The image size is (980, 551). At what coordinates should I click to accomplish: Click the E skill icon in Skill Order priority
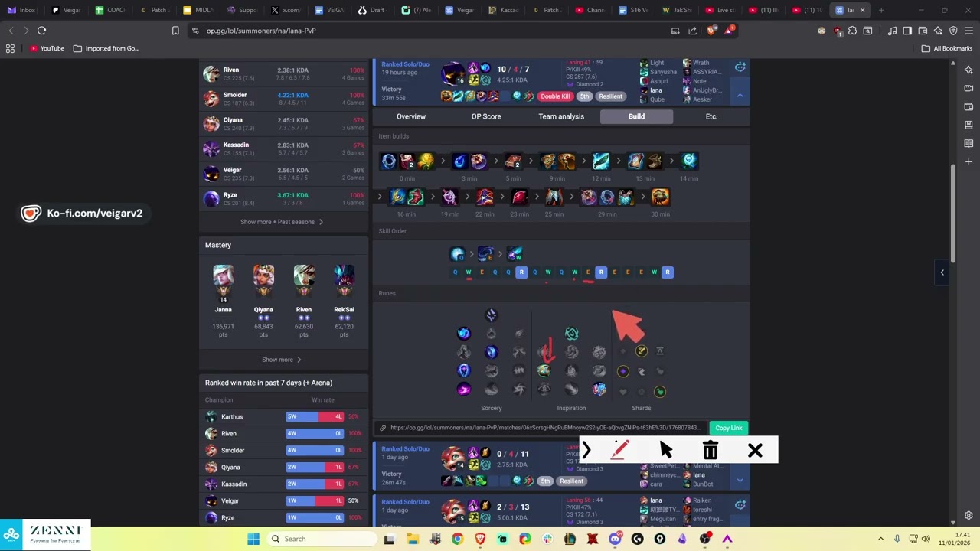tap(485, 254)
